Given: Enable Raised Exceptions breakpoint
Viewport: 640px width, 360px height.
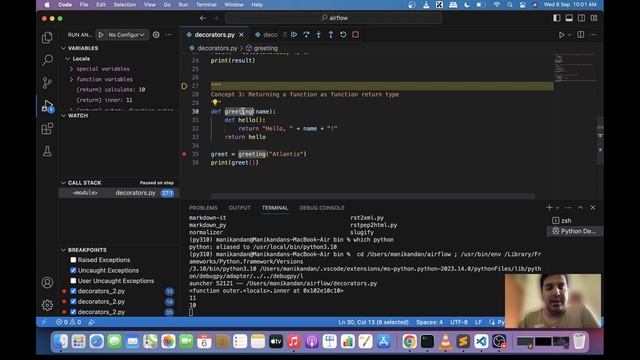Looking at the screenshot, I should coord(73,260).
